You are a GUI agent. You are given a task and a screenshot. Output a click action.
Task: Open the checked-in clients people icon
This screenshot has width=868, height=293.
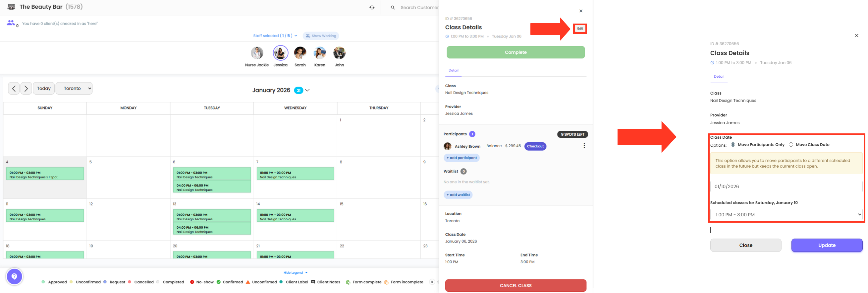(x=11, y=23)
